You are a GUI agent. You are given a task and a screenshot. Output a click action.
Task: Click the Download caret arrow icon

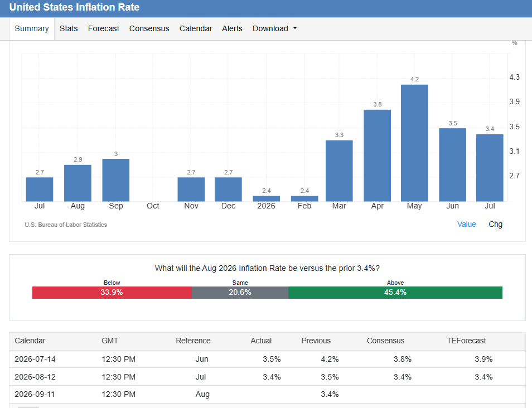295,28
